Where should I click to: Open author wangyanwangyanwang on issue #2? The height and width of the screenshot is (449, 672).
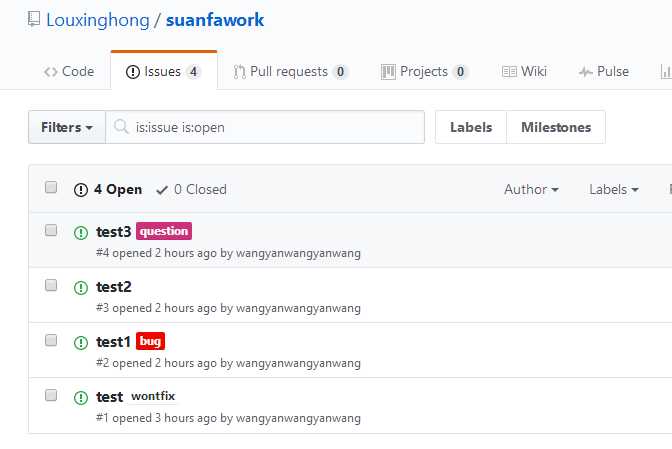298,363
